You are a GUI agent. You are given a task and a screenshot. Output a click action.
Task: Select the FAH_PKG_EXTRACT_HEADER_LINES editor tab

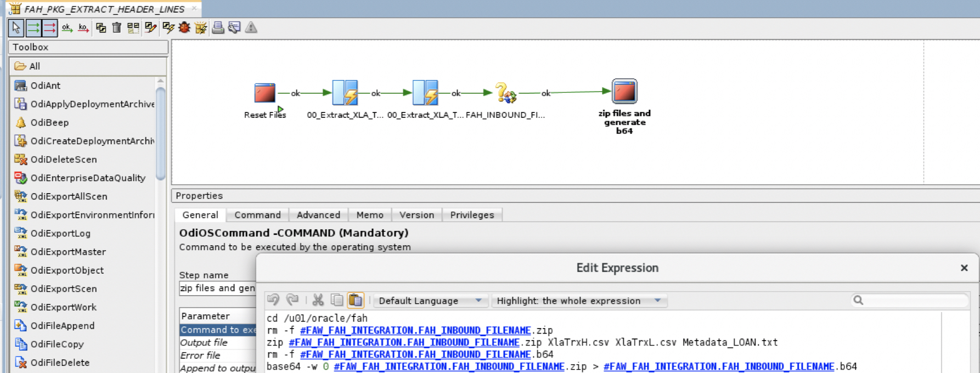click(x=104, y=9)
